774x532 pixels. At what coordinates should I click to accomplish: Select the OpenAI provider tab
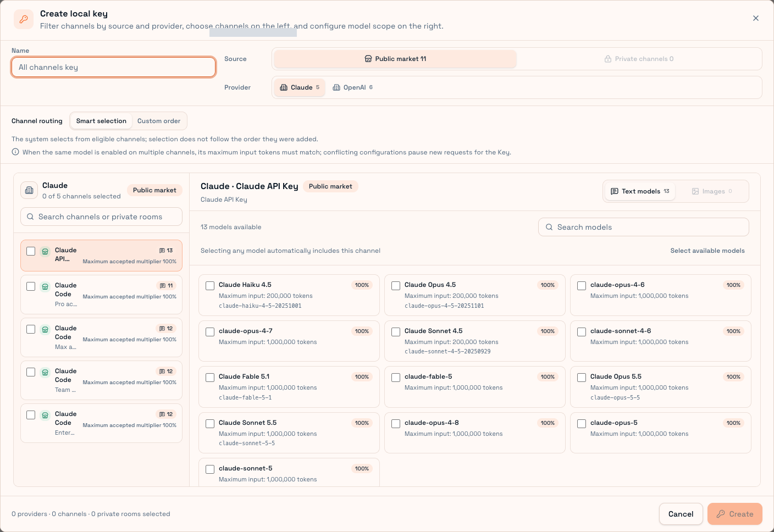(353, 87)
